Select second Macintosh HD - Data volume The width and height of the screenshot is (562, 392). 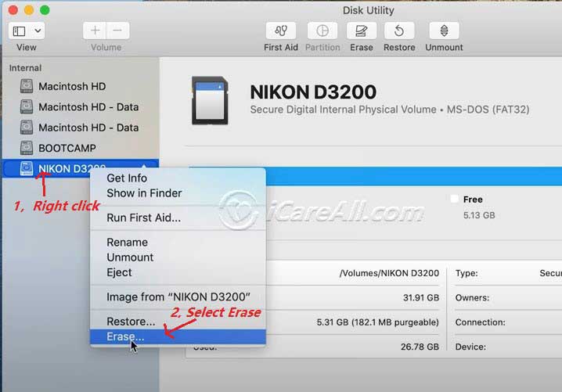(x=81, y=128)
